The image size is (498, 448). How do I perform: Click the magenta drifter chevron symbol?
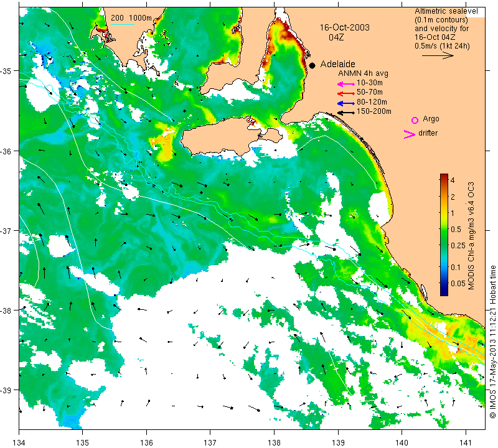coord(410,134)
